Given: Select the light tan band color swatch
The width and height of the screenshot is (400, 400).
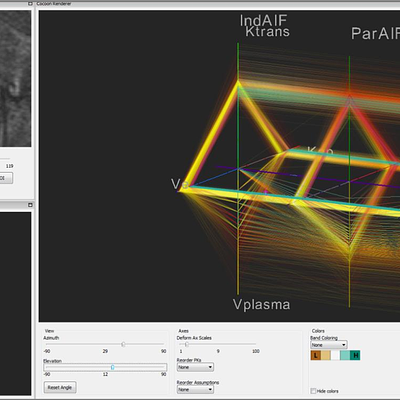Looking at the screenshot, I should 326,355.
